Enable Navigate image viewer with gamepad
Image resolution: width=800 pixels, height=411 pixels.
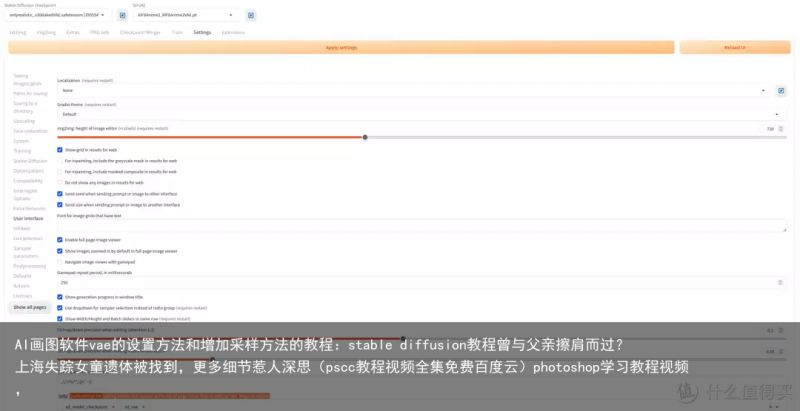60,262
